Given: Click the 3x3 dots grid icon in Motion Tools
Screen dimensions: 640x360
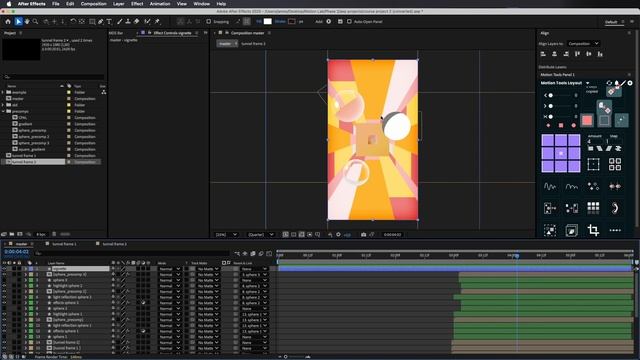Looking at the screenshot, I should tap(593, 208).
